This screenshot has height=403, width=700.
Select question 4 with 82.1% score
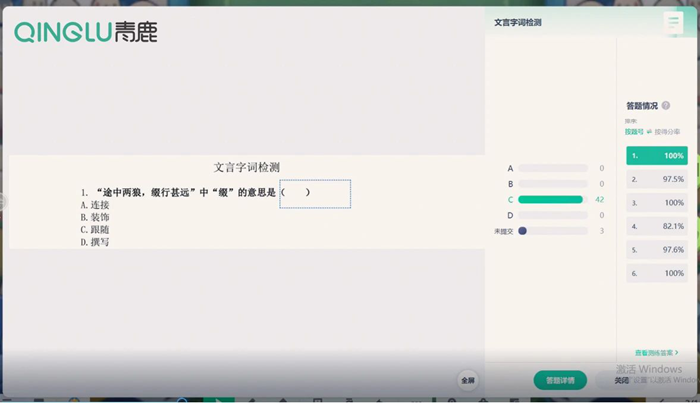tap(656, 226)
